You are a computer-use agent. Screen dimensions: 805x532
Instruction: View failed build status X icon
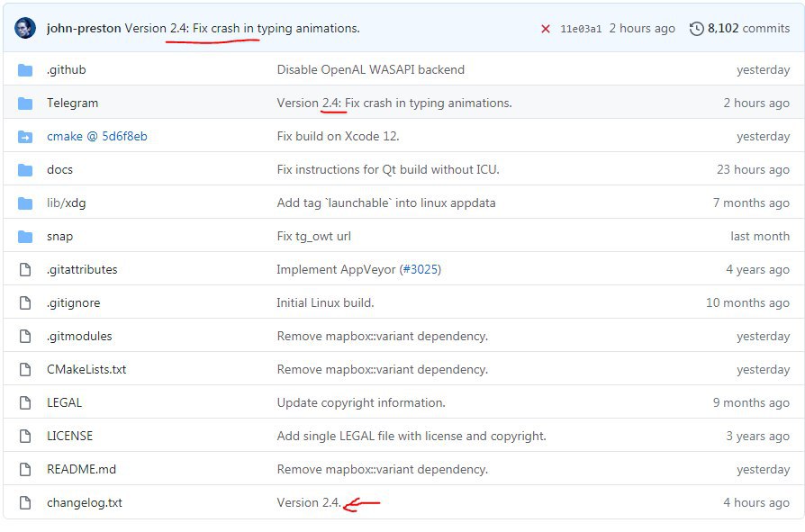[546, 29]
